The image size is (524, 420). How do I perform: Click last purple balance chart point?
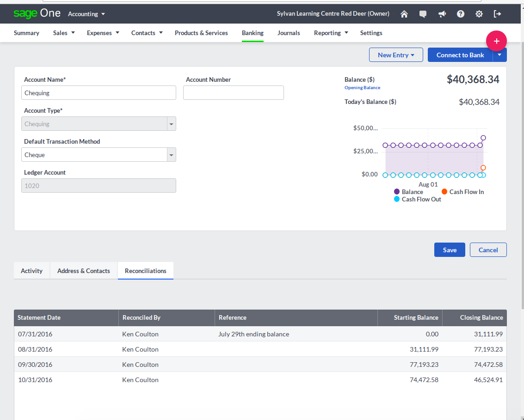click(483, 138)
